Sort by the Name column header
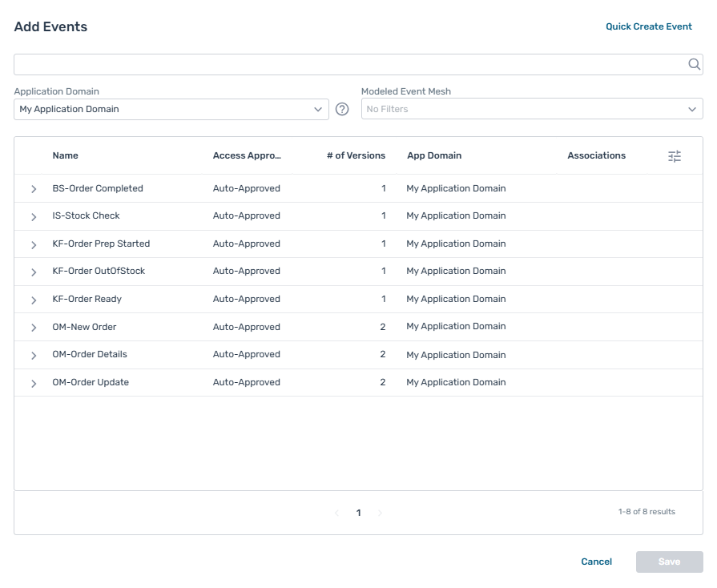 point(66,155)
